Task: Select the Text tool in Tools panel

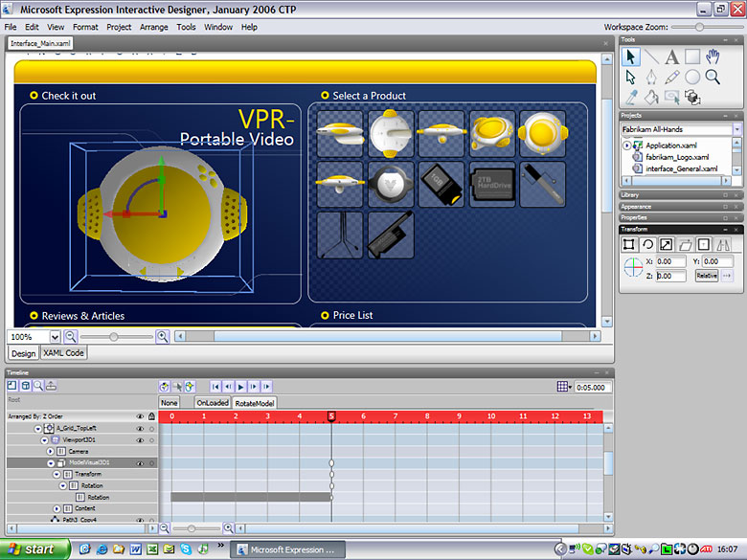Action: pyautogui.click(x=672, y=57)
